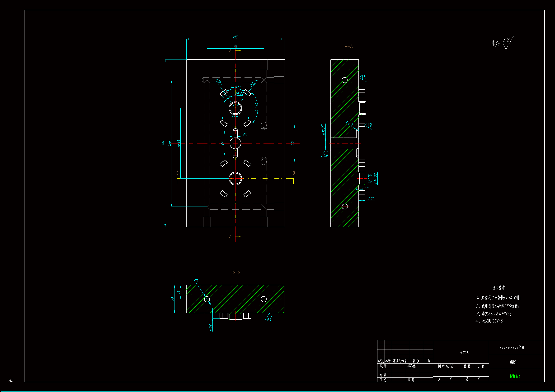Image resolution: width=555 pixels, height=392 pixels.
Task: Select the 180 overall height dimension
Action: click(163, 143)
